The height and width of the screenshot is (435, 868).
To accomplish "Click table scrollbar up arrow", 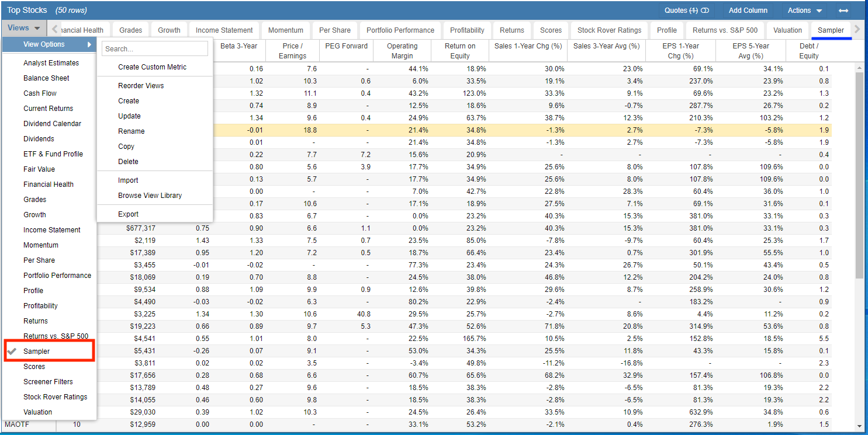I will (x=859, y=68).
